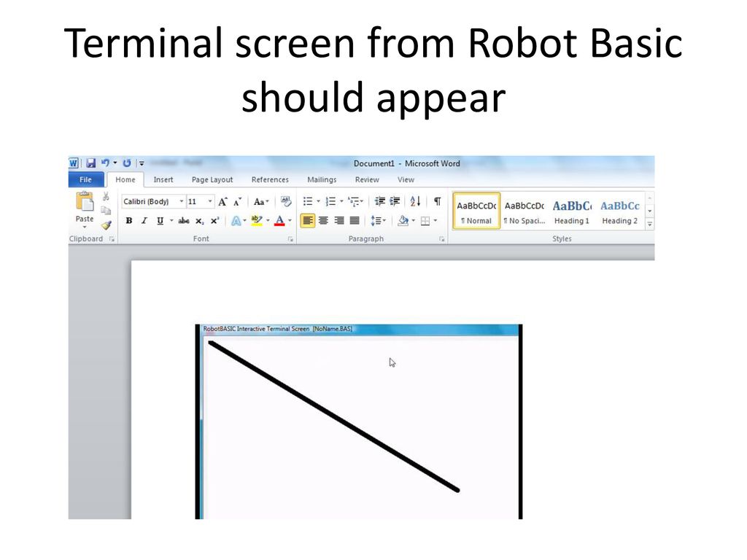Select Align Text Right
Image resolution: width=747 pixels, height=560 pixels.
[338, 220]
